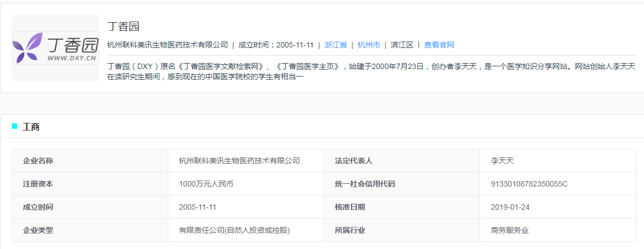This screenshot has height=249, width=644.
Task: Click the 丁香园 logo image
Action: 56,48
